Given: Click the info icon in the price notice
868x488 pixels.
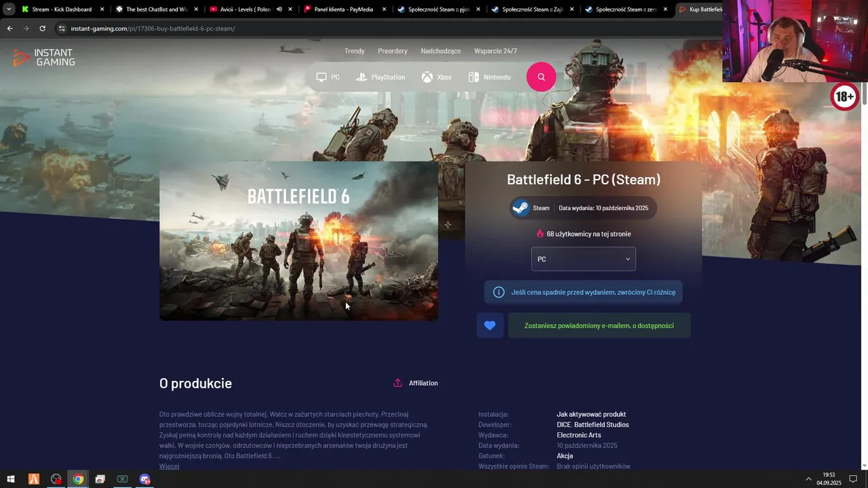Looking at the screenshot, I should (x=498, y=292).
